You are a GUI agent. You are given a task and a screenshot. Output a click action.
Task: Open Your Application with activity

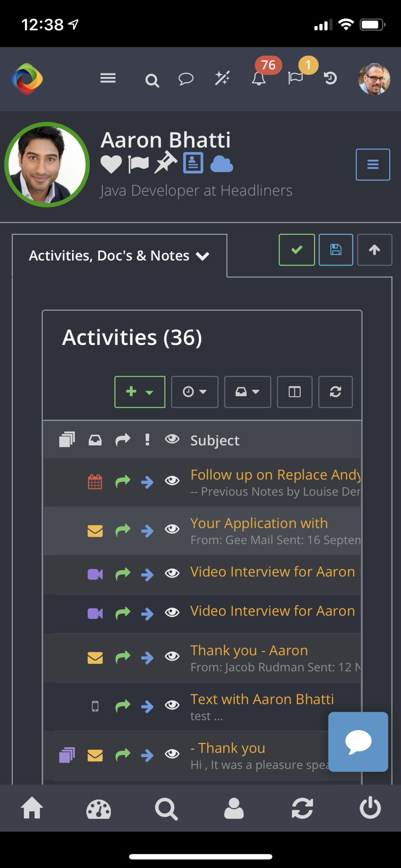click(259, 523)
